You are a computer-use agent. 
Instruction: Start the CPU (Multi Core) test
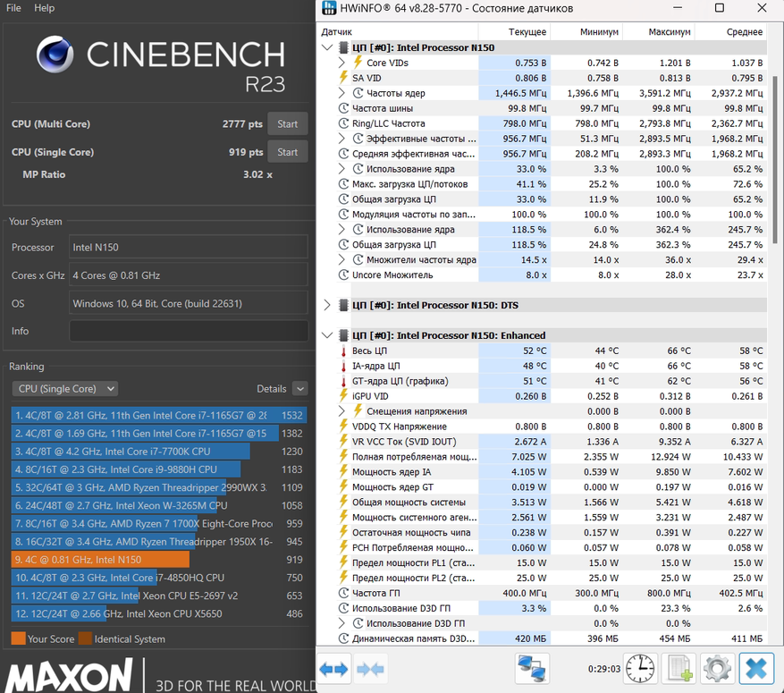[x=288, y=124]
